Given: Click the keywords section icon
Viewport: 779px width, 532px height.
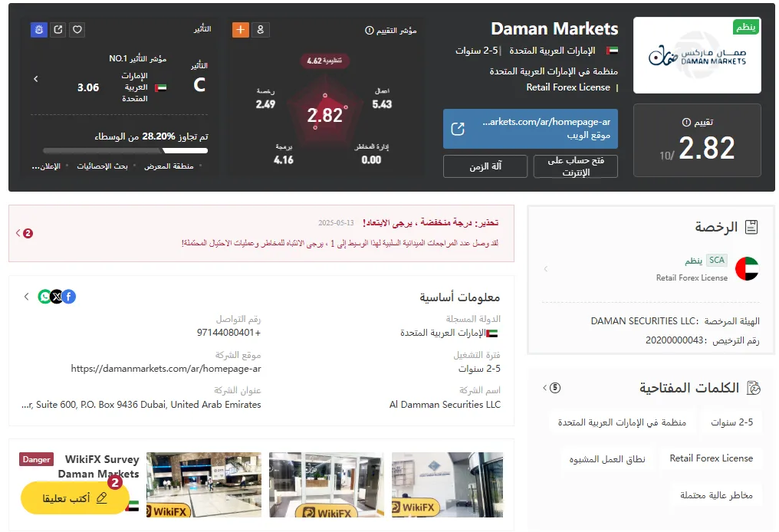Looking at the screenshot, I should pos(754,388).
